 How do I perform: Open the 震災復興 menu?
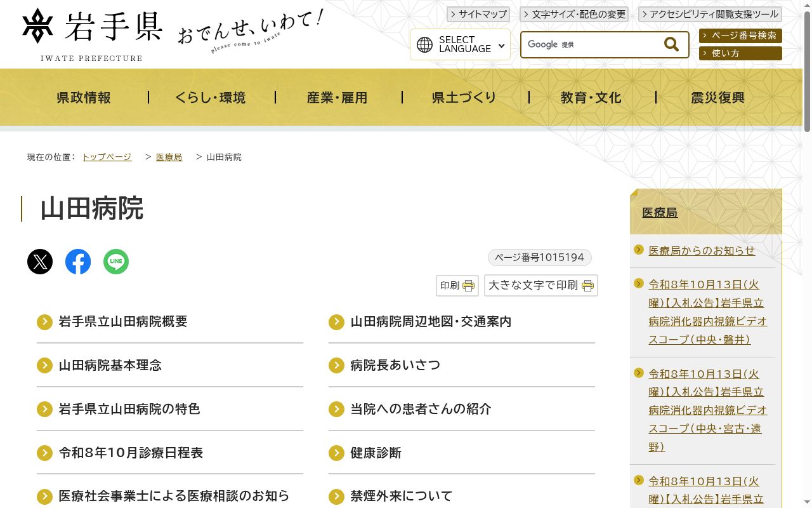coord(718,98)
